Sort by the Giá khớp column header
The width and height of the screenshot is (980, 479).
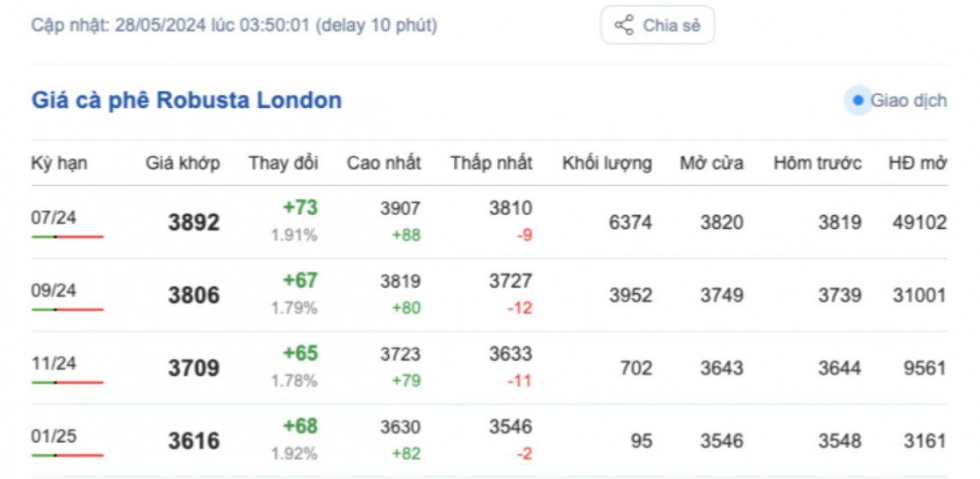[182, 163]
